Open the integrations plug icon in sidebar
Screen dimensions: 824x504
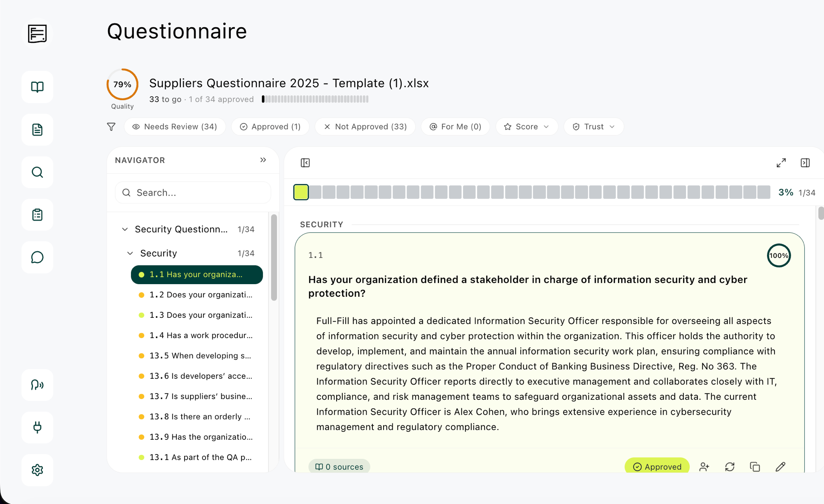[37, 427]
